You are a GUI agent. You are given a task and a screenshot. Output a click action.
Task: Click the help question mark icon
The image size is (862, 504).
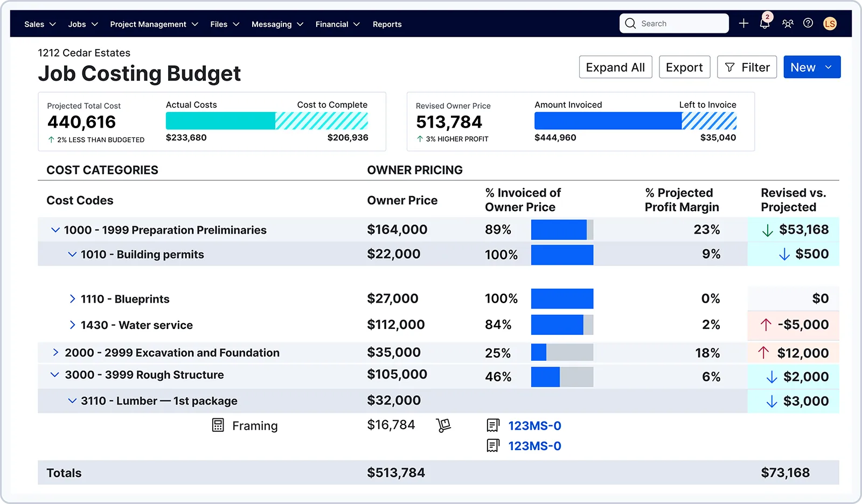(808, 23)
